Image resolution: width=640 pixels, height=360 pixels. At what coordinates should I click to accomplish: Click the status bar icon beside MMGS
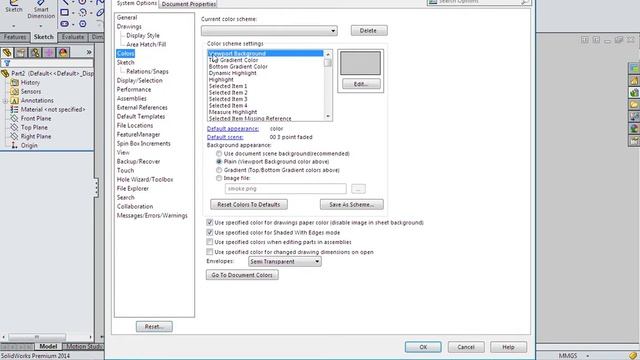coord(633,356)
